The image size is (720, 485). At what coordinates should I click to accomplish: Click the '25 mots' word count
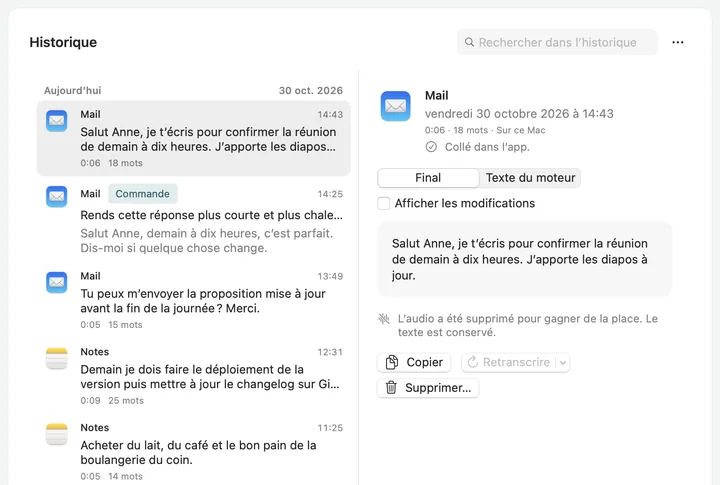coord(126,400)
